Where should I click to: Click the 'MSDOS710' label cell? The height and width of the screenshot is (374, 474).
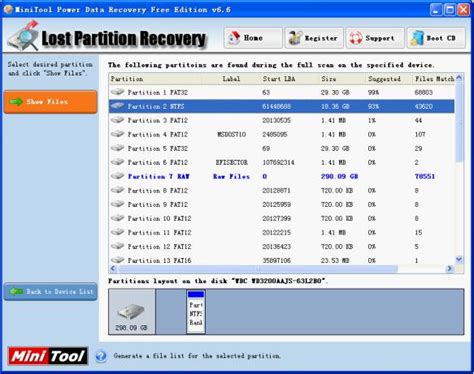(x=231, y=134)
